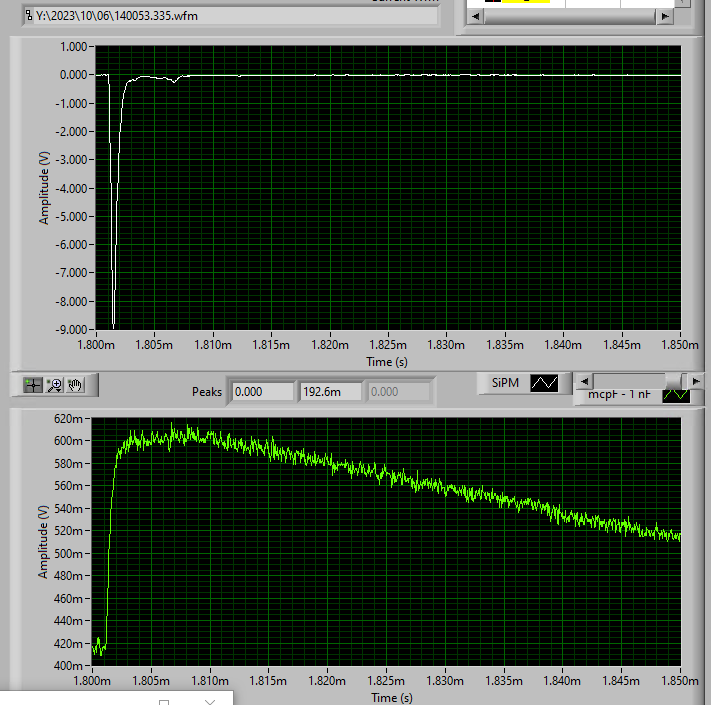Viewport: 711px width, 705px height.
Task: Click the upper graph 1.825m time label
Action: click(388, 345)
